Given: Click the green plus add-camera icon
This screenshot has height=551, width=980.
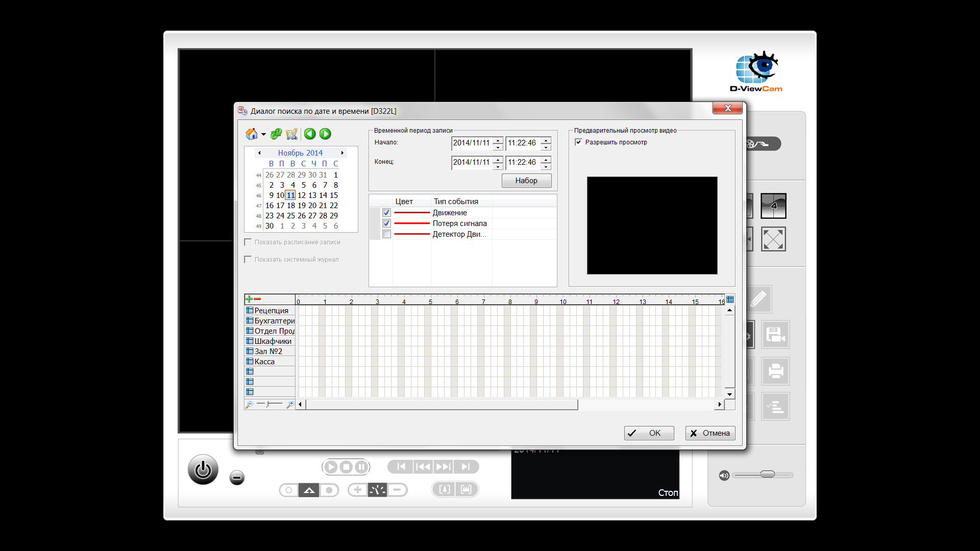Looking at the screenshot, I should (x=249, y=299).
